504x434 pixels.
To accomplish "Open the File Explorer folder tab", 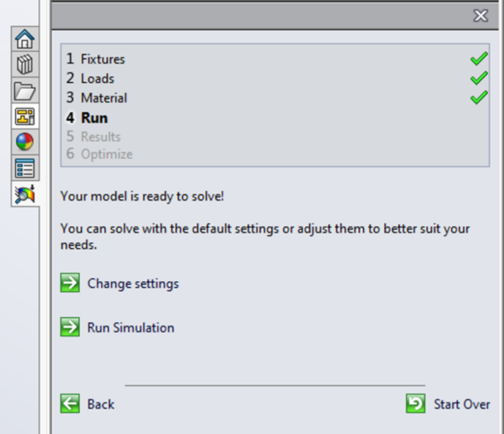I will pyautogui.click(x=25, y=91).
